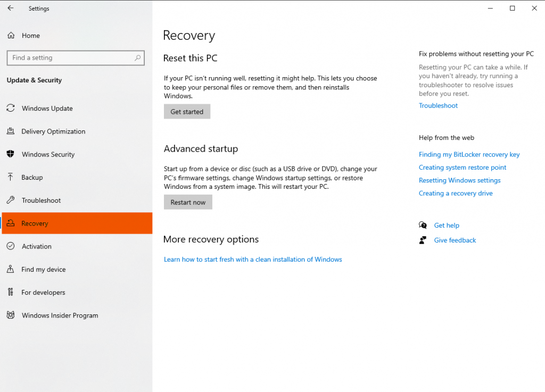Click the Activation checkmark icon

point(11,246)
